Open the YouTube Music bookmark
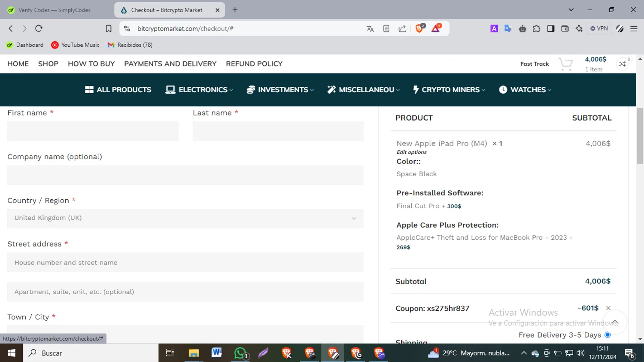The image size is (644, 362). [75, 45]
